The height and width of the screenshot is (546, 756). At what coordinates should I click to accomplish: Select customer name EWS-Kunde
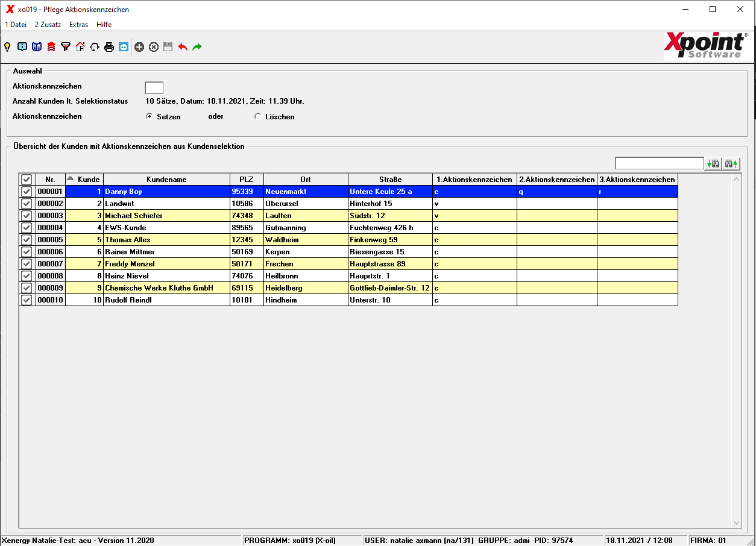pyautogui.click(x=125, y=228)
